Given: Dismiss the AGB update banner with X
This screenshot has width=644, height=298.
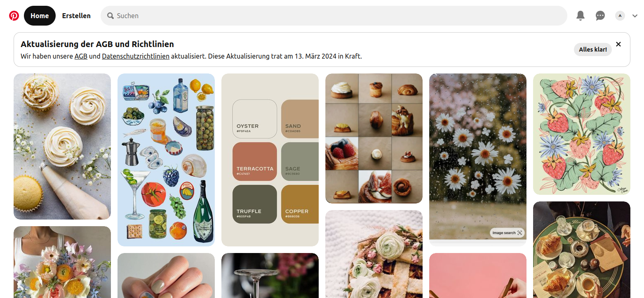Looking at the screenshot, I should 618,44.
